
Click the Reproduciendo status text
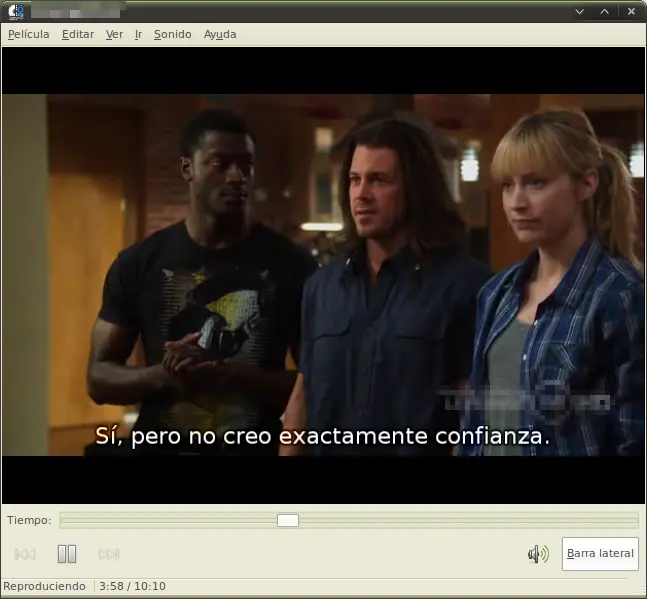pos(45,586)
